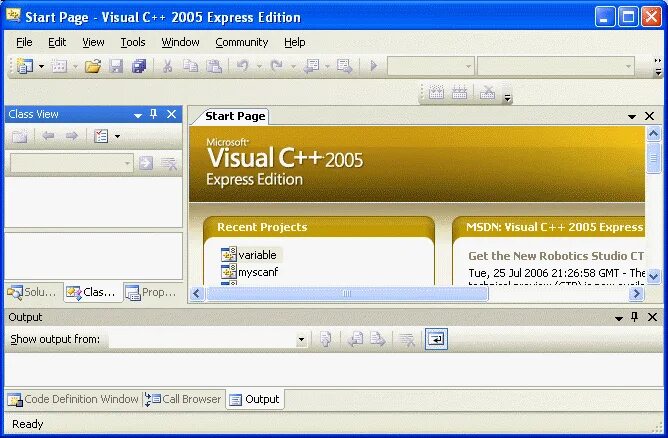The width and height of the screenshot is (668, 438).
Task: Switch to the Properties tab
Action: [x=153, y=293]
